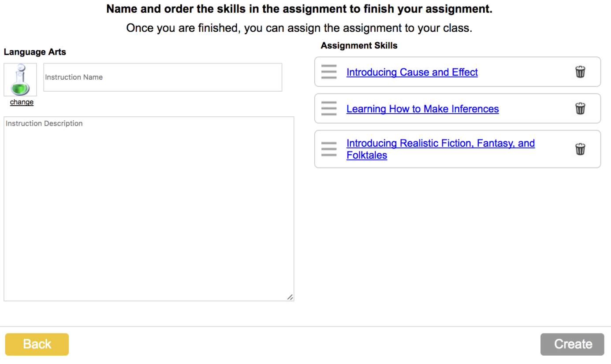Screen dimensions: 611x364
Task: Click the green flask assignment icon
Action: pyautogui.click(x=20, y=80)
